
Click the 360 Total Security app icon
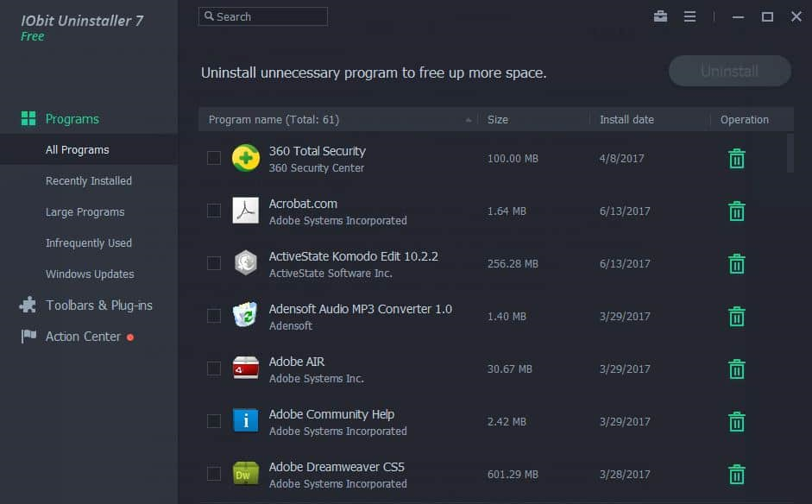pos(245,158)
